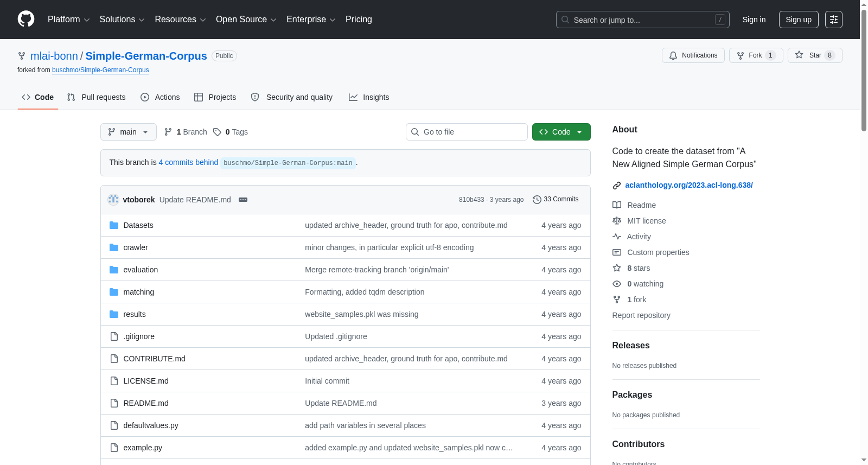
Task: Open the vtoborek author link
Action: (139, 200)
